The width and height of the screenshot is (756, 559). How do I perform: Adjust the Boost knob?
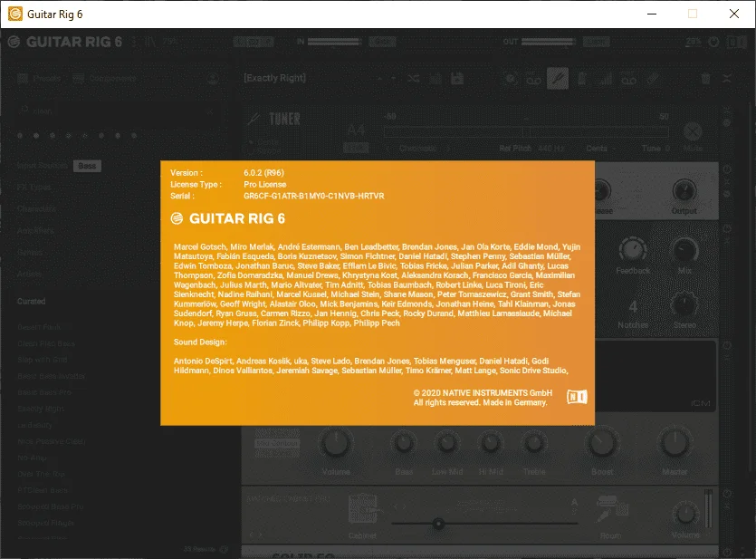coord(602,443)
